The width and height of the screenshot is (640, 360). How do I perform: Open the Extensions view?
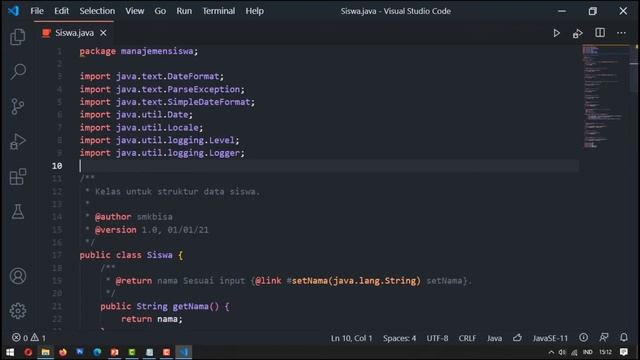(x=18, y=176)
